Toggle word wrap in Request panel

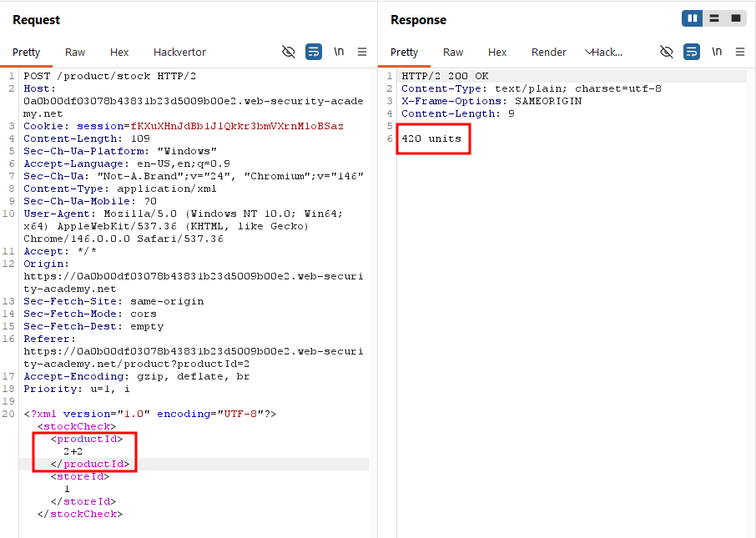314,52
